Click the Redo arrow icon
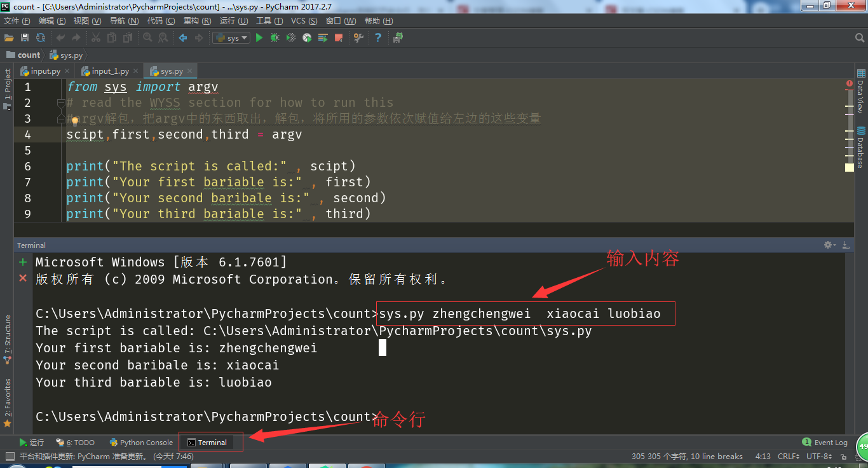The width and height of the screenshot is (868, 468). [x=76, y=38]
